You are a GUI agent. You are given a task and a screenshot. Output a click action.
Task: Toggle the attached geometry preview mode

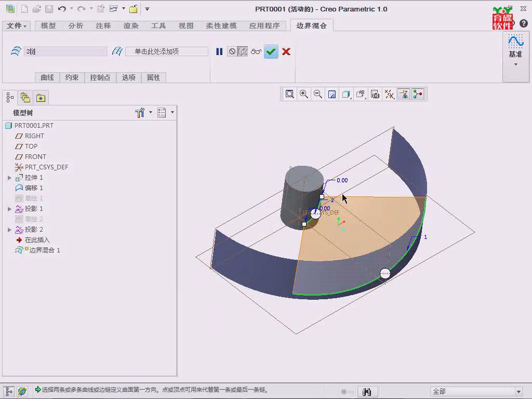pos(242,51)
